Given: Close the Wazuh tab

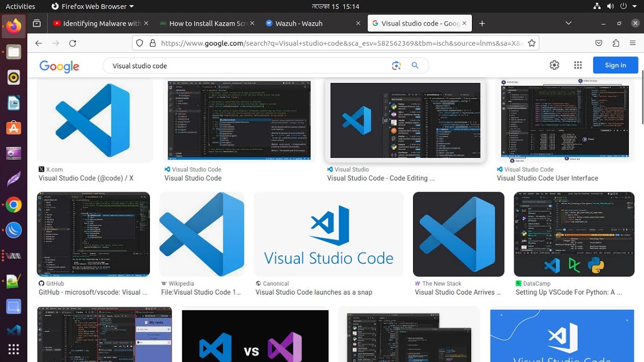Looking at the screenshot, I should click(358, 23).
